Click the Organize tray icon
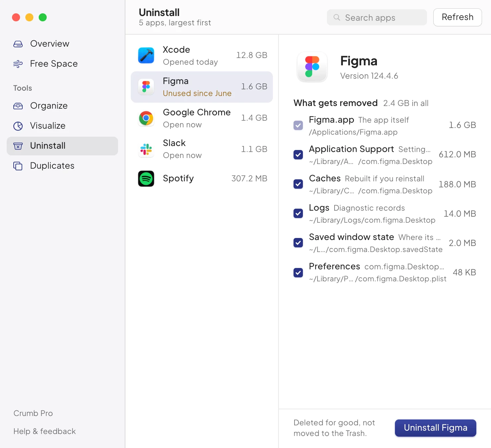Screen dimensions: 491x448 (x=18, y=106)
